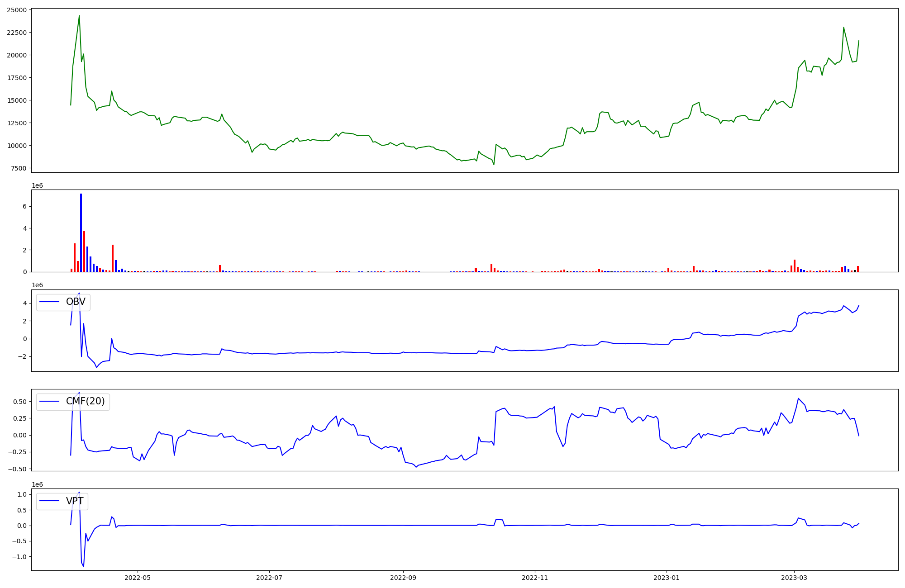Click the 1e6 multiplier above volume chart
This screenshot has height=588, width=905.
point(37,186)
